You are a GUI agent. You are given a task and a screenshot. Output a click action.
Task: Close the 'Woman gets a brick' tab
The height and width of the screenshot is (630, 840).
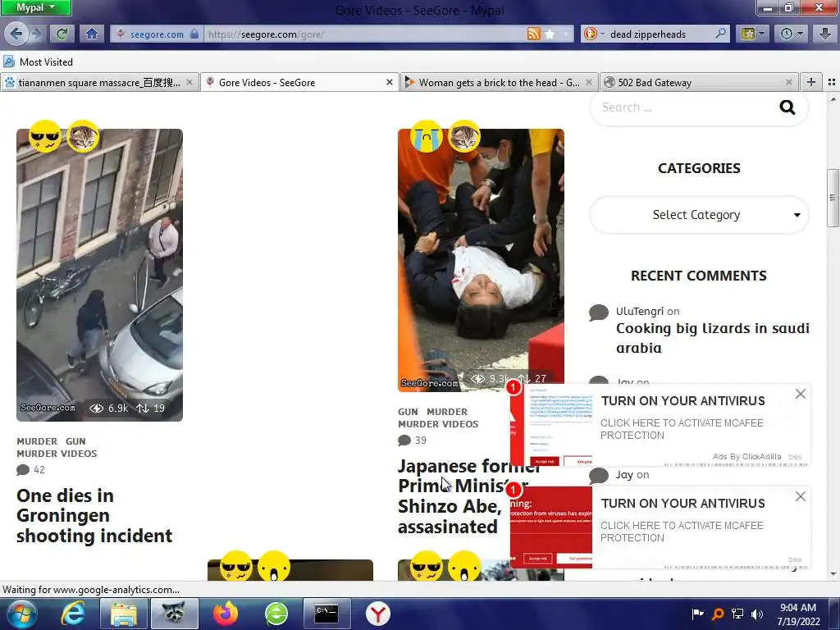(x=589, y=83)
